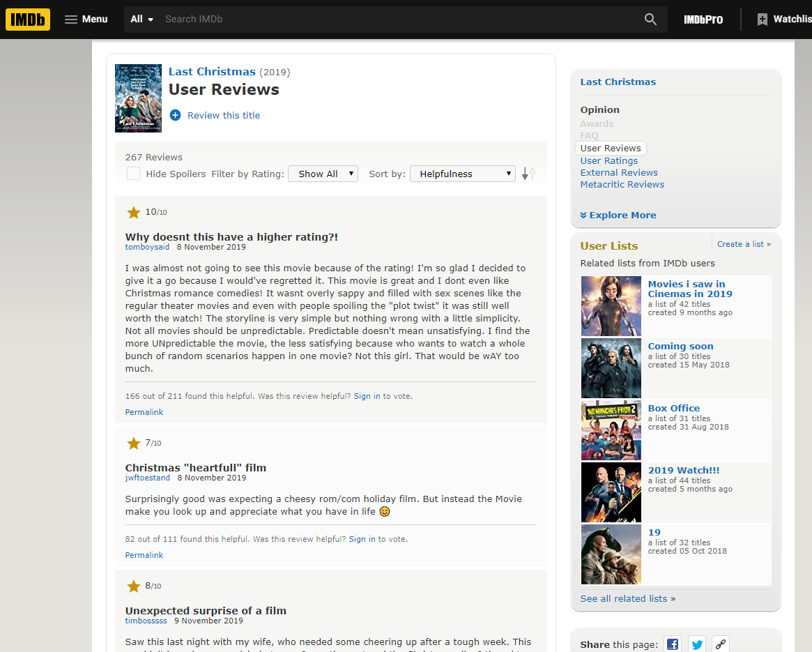Open Permalink of the jwftoestand review
Screen dimensions: 812x652
(144, 555)
